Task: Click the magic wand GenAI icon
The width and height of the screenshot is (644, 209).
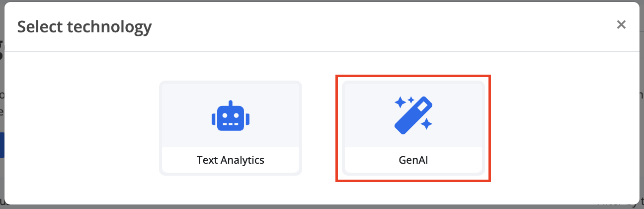Action: 413,115
